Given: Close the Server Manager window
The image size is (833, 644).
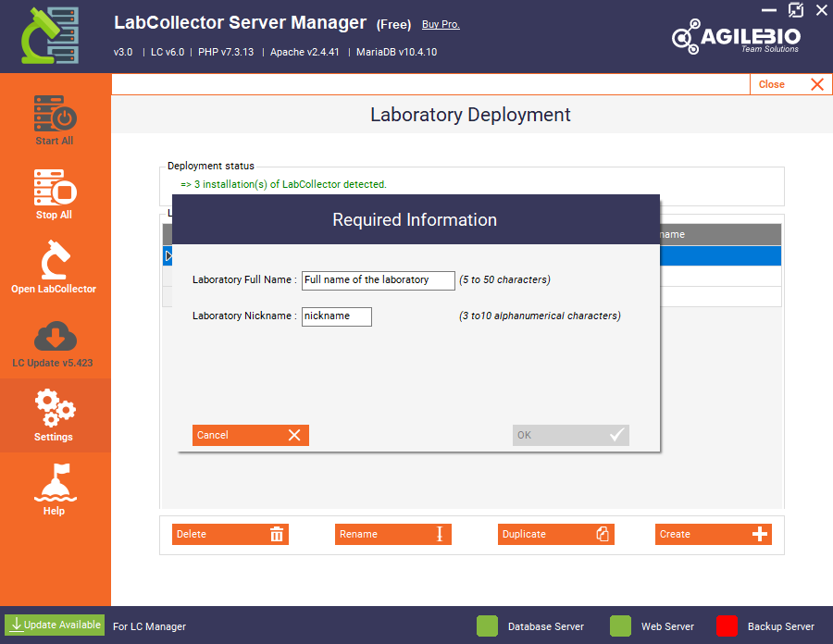Looking at the screenshot, I should pyautogui.click(x=821, y=10).
